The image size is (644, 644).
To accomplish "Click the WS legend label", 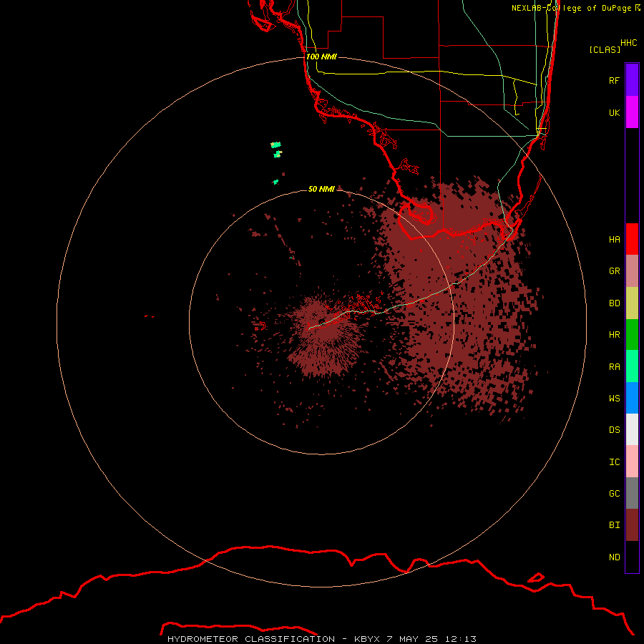I will point(614,398).
